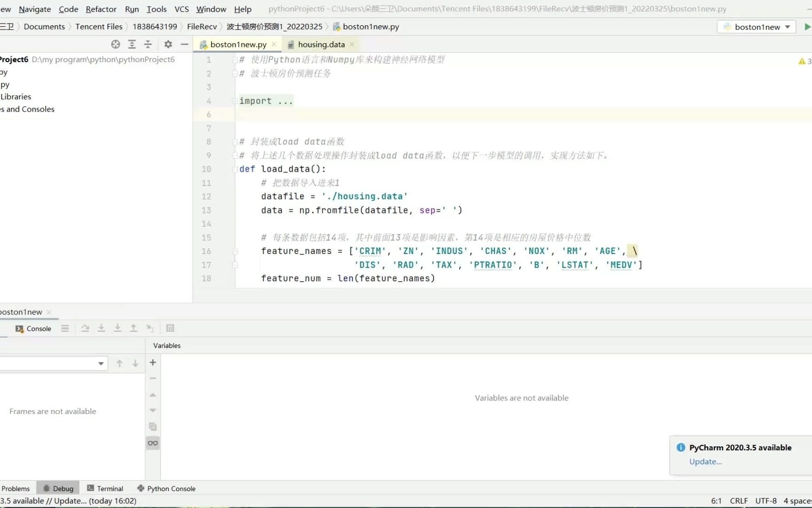Click duplicate watch copy icon

click(x=153, y=427)
